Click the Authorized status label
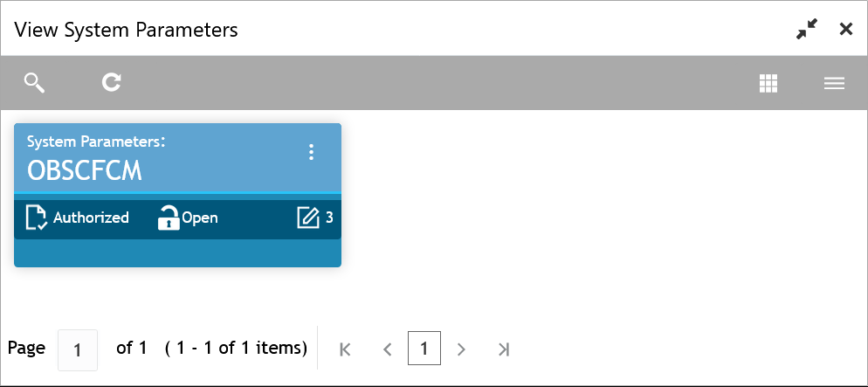This screenshot has width=868, height=387. [91, 218]
